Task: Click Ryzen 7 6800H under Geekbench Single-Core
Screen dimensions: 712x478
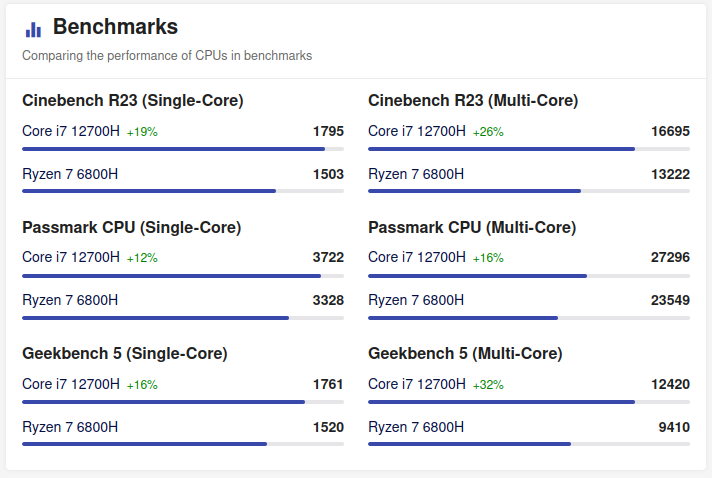Action: pos(70,427)
